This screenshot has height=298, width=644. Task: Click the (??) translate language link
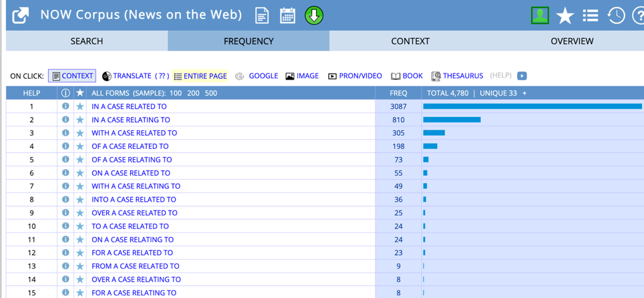tap(162, 76)
